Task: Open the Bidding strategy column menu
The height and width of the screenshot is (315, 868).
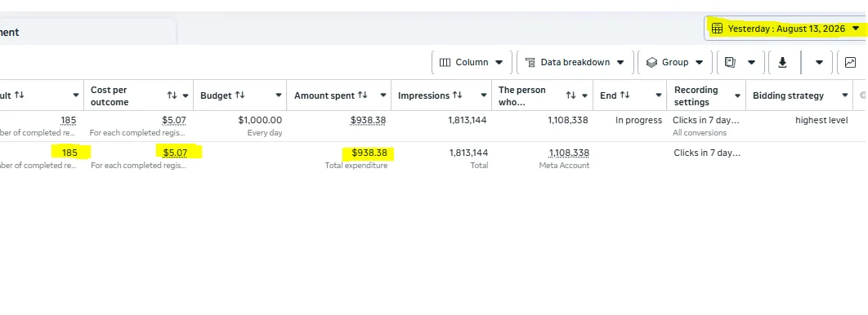Action: coord(845,95)
